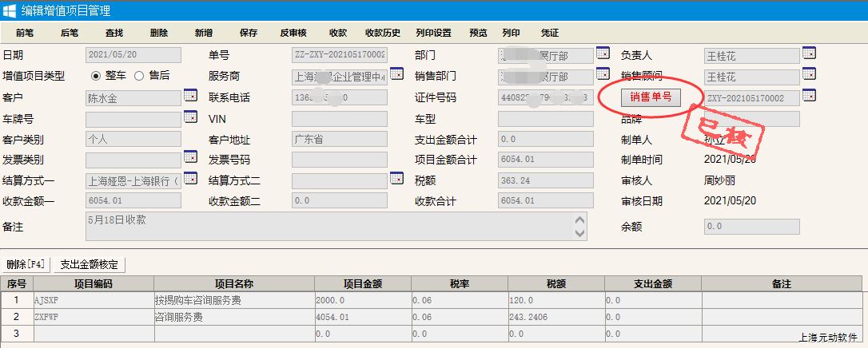Select the 售后 radio button
The width and height of the screenshot is (868, 348).
pyautogui.click(x=138, y=76)
